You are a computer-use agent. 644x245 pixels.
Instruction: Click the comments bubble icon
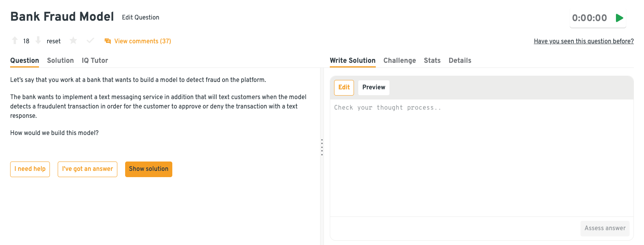108,41
